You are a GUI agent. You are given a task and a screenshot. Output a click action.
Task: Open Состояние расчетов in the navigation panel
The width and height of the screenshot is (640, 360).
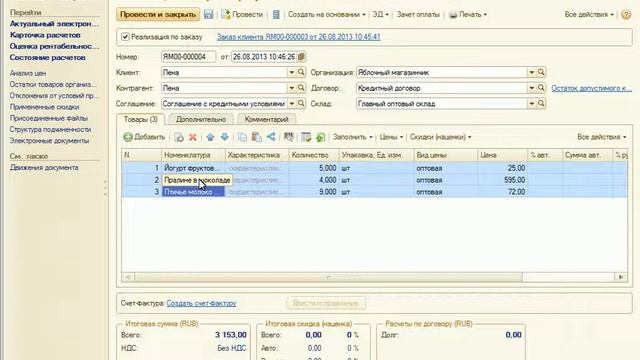click(47, 58)
